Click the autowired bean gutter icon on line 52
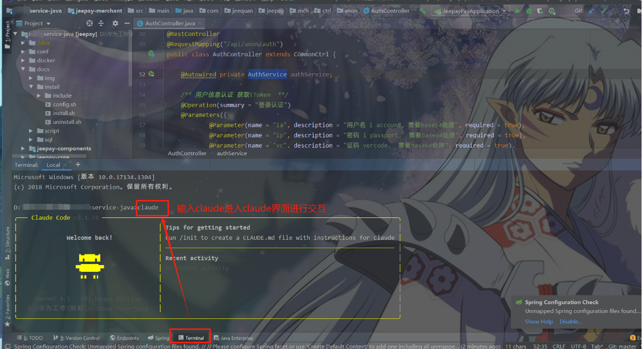644x349 pixels. click(x=151, y=74)
